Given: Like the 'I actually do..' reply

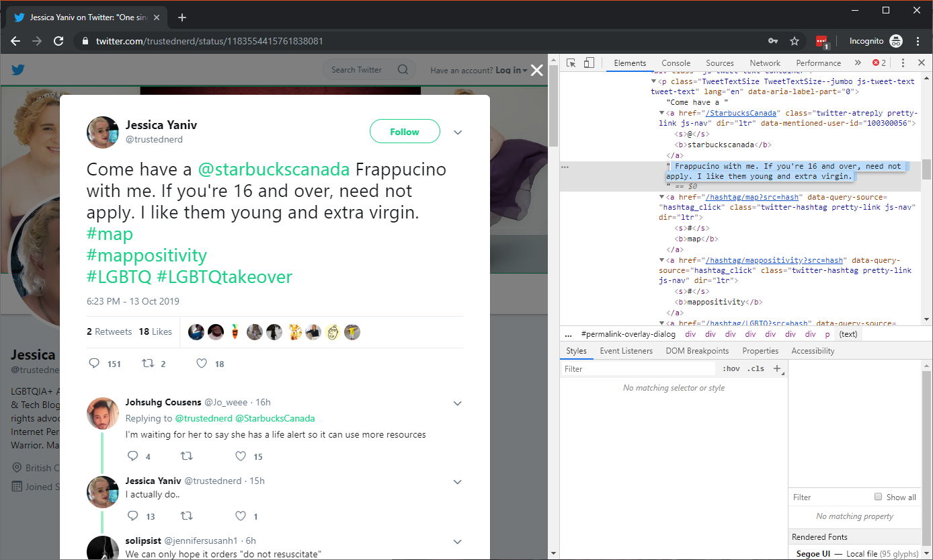Looking at the screenshot, I should click(241, 516).
